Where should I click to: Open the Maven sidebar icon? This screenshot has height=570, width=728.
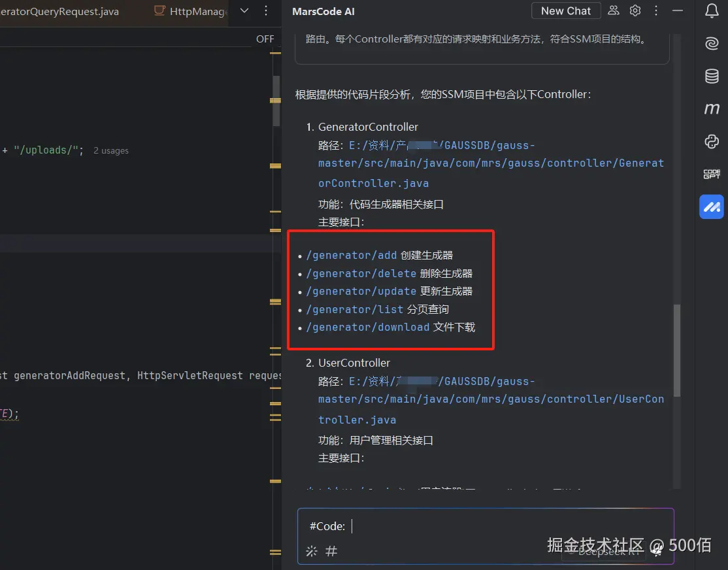[711, 109]
